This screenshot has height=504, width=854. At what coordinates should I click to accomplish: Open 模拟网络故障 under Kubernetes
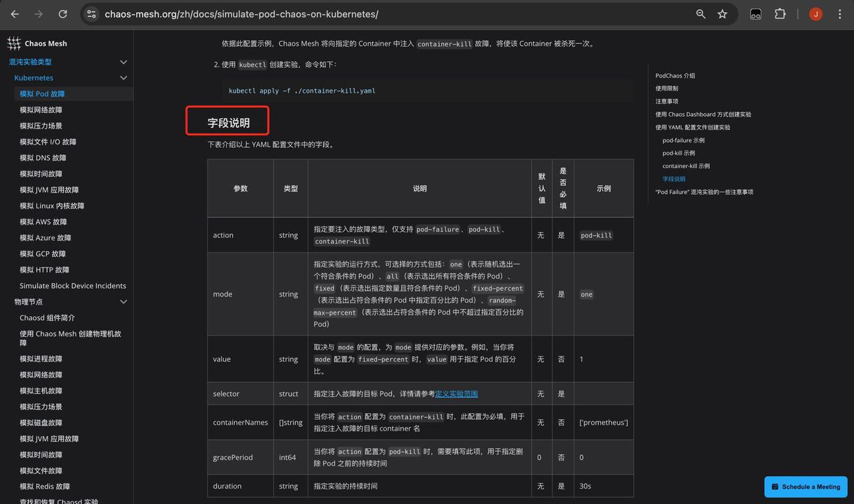[41, 110]
